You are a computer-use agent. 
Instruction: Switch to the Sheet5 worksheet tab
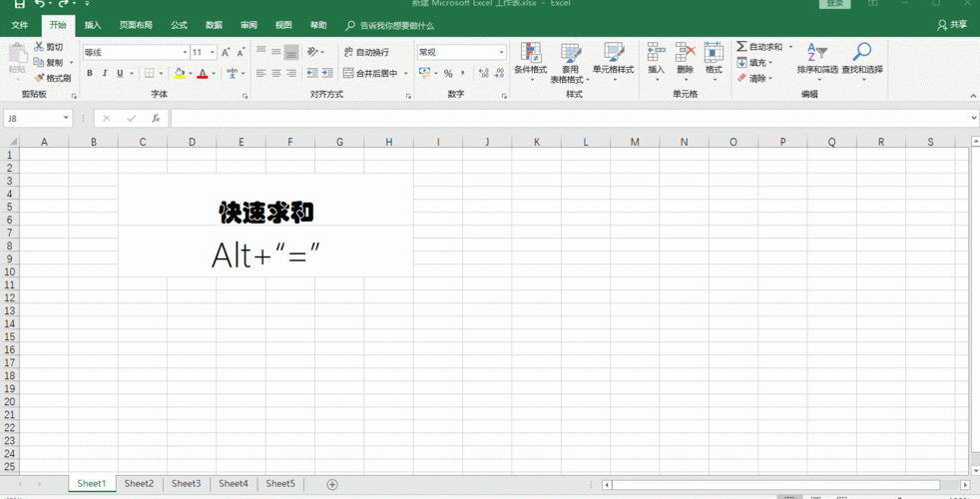pos(280,483)
